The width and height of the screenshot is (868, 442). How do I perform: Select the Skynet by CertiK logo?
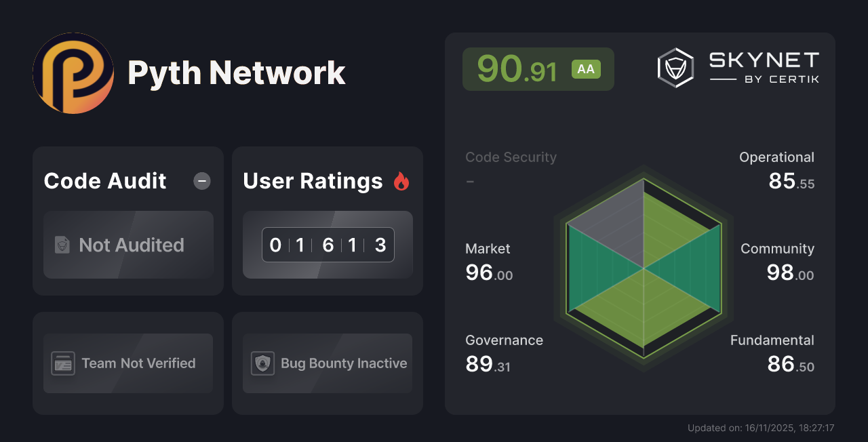pyautogui.click(x=739, y=66)
